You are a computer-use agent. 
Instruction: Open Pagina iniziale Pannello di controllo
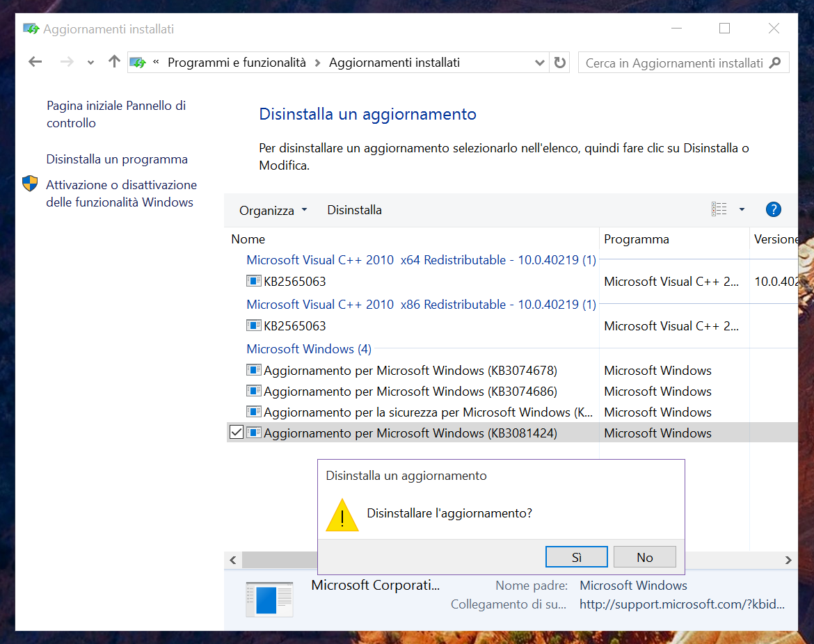[116, 114]
